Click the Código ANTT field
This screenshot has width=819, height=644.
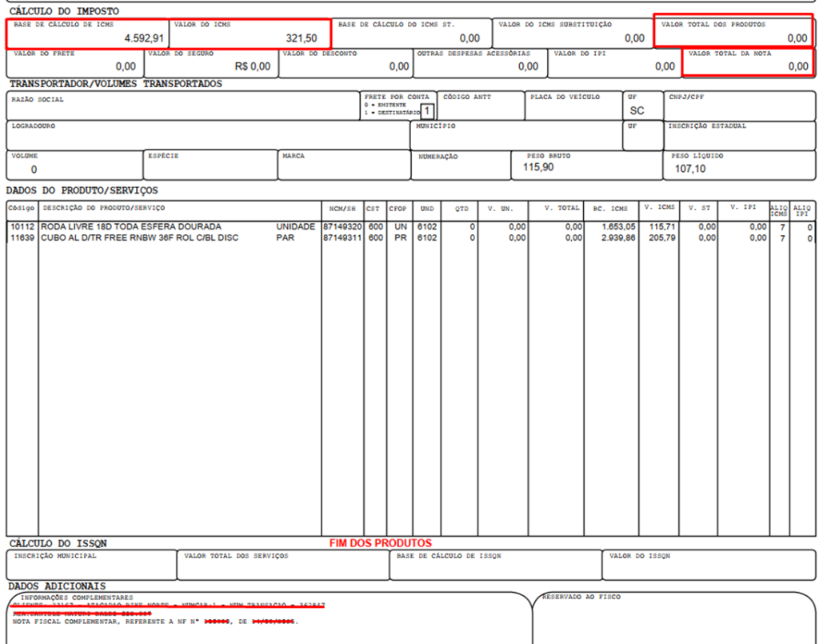coord(481,106)
